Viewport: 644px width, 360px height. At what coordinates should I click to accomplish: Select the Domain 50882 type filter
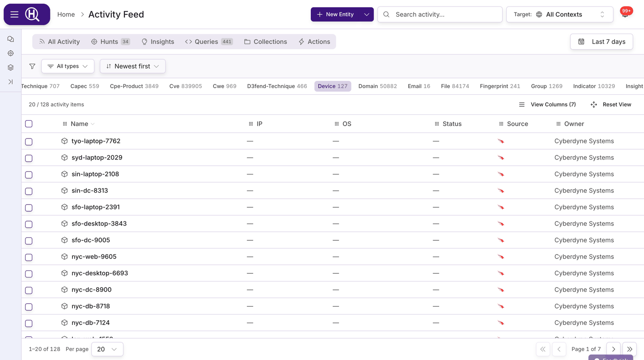[x=377, y=86]
